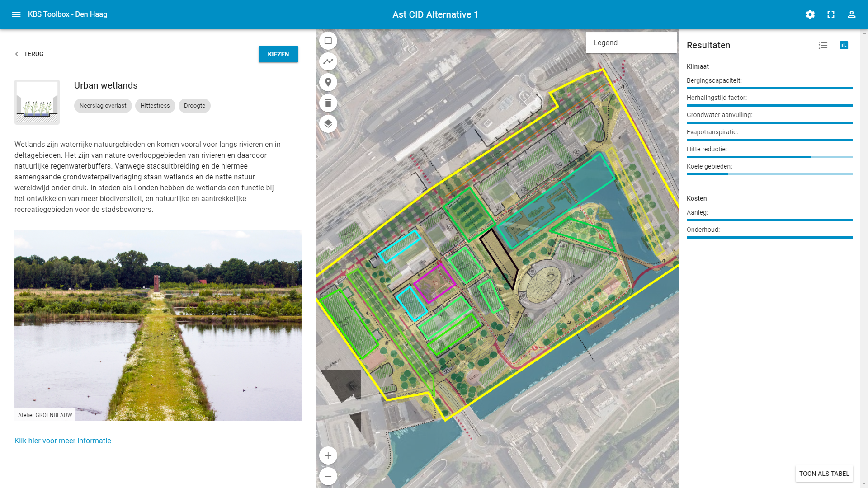Click the wetlands photo
868x488 pixels.
point(158,325)
